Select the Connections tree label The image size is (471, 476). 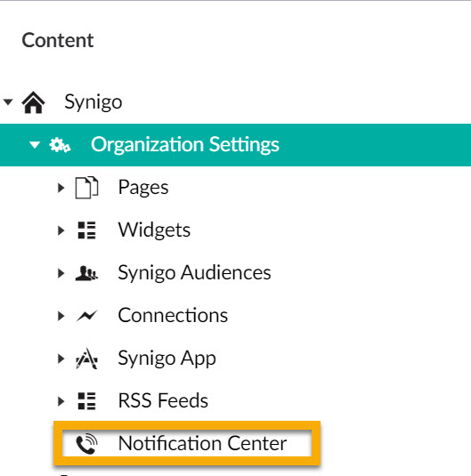tap(173, 316)
